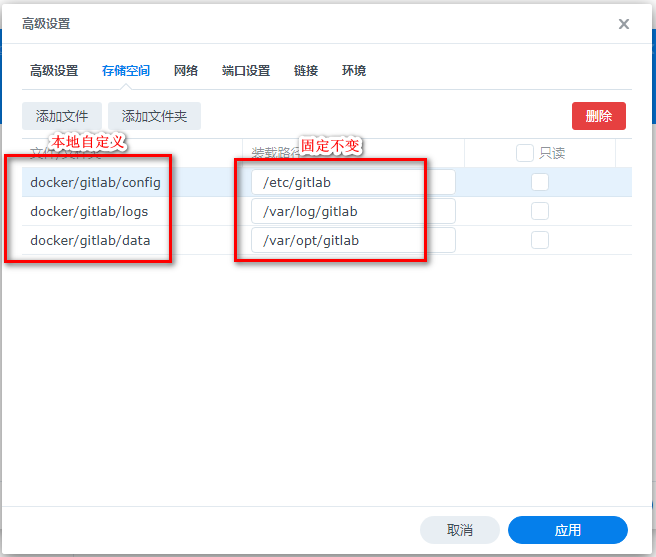This screenshot has height=557, width=656.
Task: Click the 添加文件 button
Action: point(62,116)
